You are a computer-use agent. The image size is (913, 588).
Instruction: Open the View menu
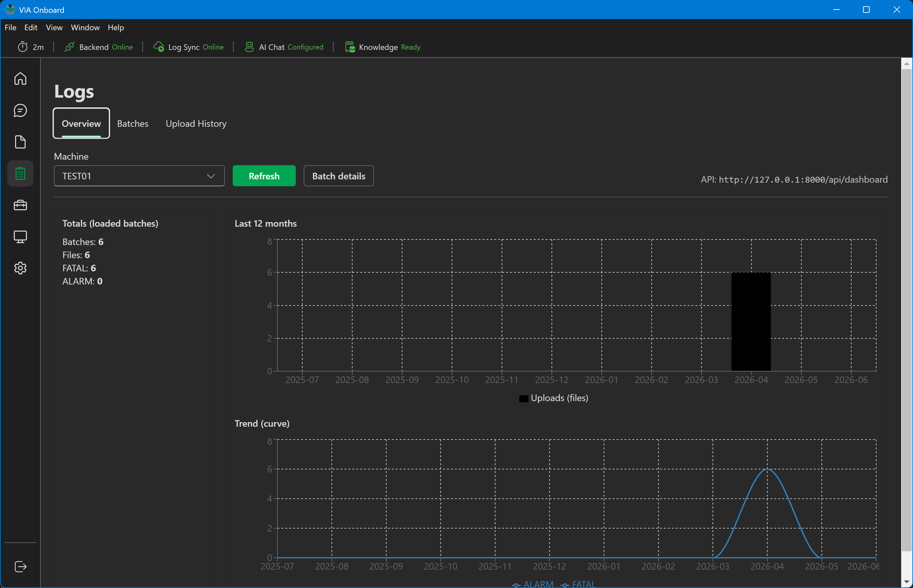(x=54, y=28)
